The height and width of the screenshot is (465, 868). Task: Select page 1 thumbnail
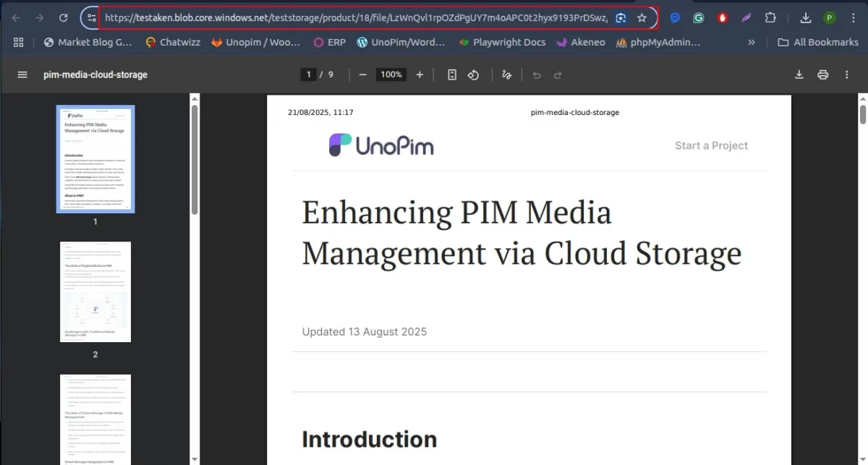pyautogui.click(x=95, y=159)
